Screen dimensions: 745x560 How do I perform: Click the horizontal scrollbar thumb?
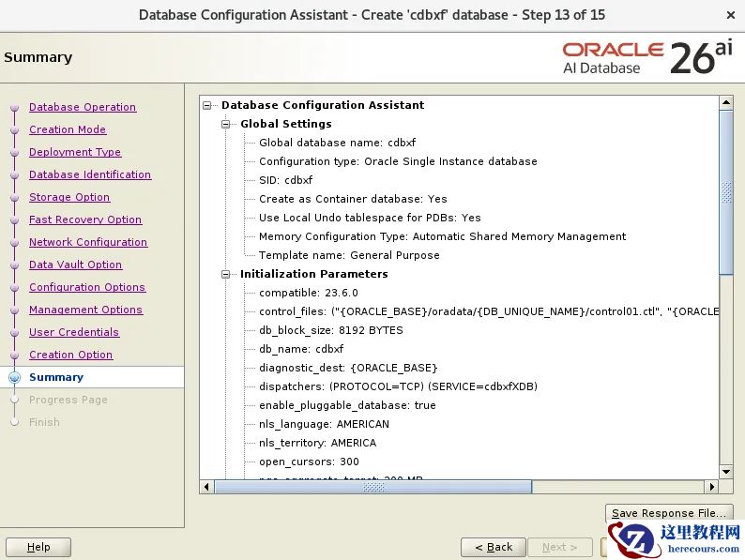coord(373,487)
